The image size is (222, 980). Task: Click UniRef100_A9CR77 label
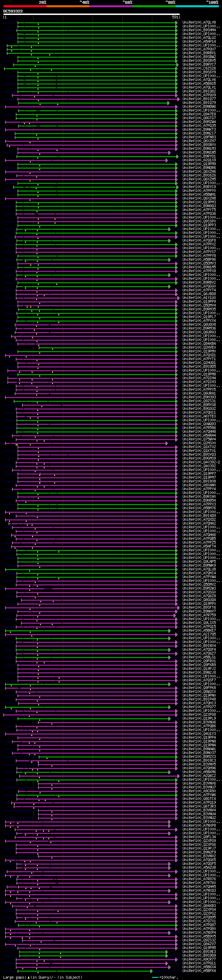pos(199,959)
